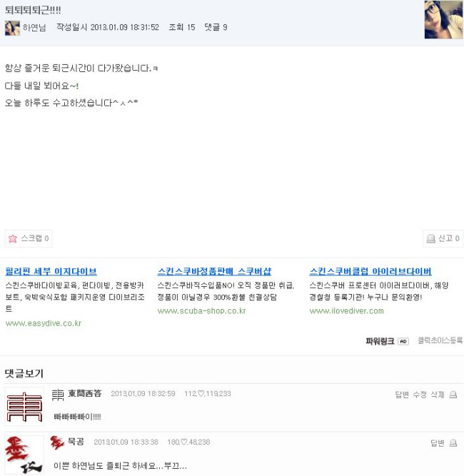Open the 스킨스쿠바정품판매 스쿠버샵 ad link
464x476 pixels.
(214, 271)
